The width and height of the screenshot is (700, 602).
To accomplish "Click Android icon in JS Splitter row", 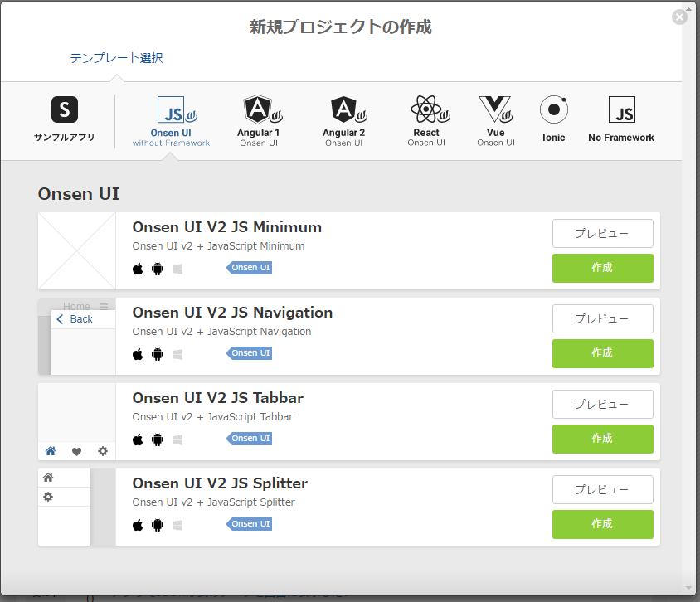I will tap(158, 525).
